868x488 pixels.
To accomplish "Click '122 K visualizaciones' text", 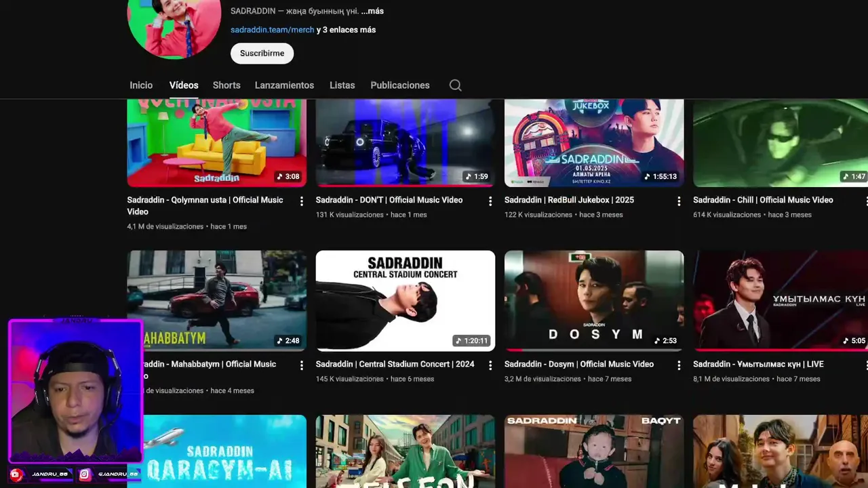I will pyautogui.click(x=538, y=215).
